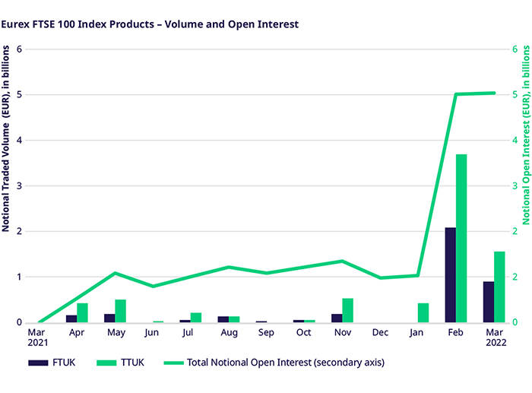Image resolution: width=532 pixels, height=393 pixels.
Task: Click the green TTUK bar for Apr
Action: [x=82, y=312]
